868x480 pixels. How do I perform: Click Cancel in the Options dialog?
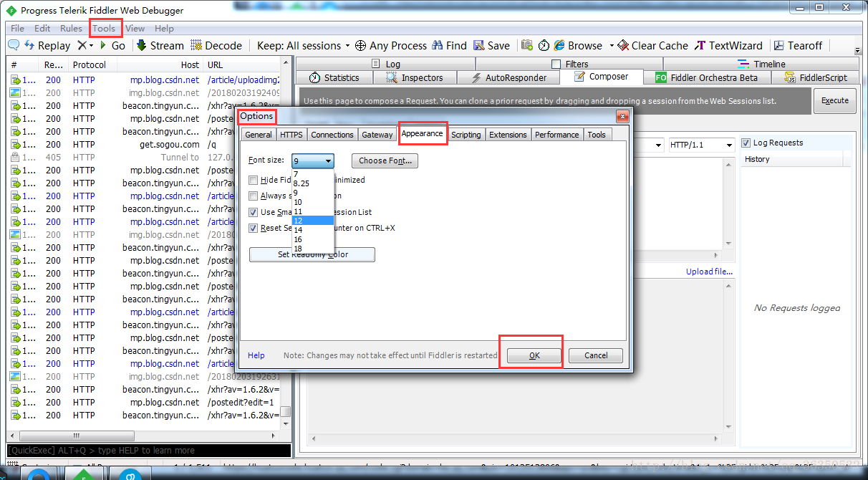coord(596,355)
